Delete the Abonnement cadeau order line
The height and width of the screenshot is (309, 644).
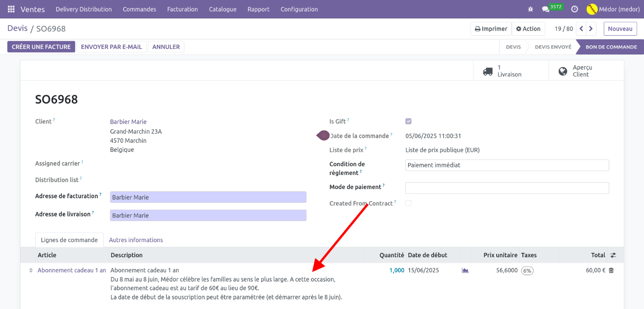pyautogui.click(x=611, y=271)
